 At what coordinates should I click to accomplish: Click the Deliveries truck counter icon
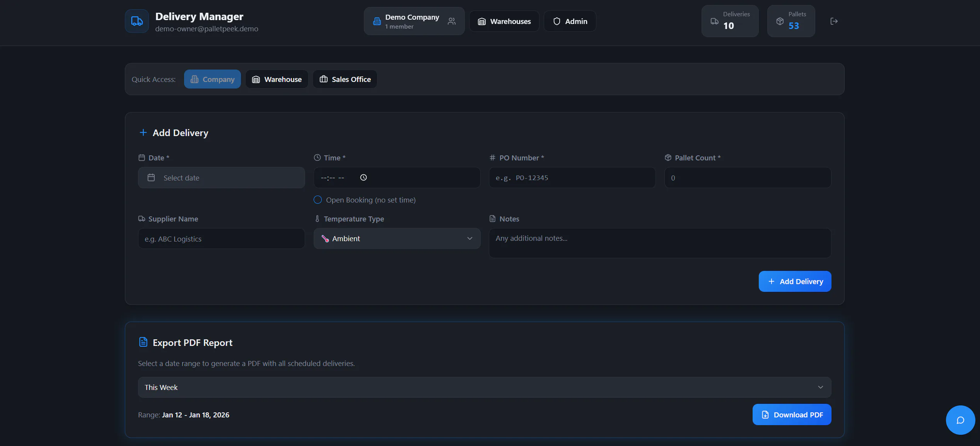[x=714, y=21]
